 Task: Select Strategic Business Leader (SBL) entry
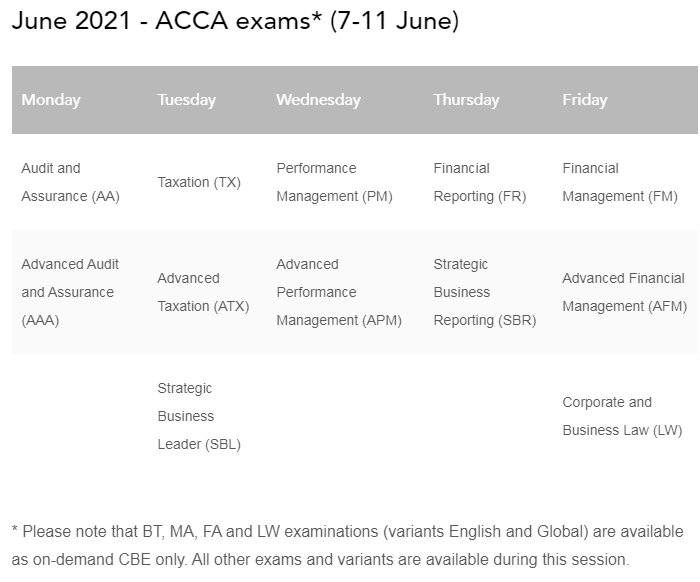[x=199, y=416]
